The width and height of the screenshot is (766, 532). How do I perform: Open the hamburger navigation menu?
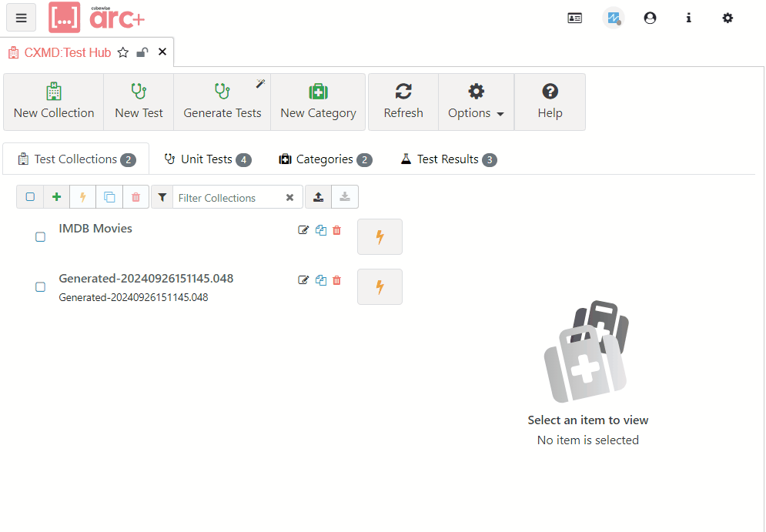[x=21, y=18]
